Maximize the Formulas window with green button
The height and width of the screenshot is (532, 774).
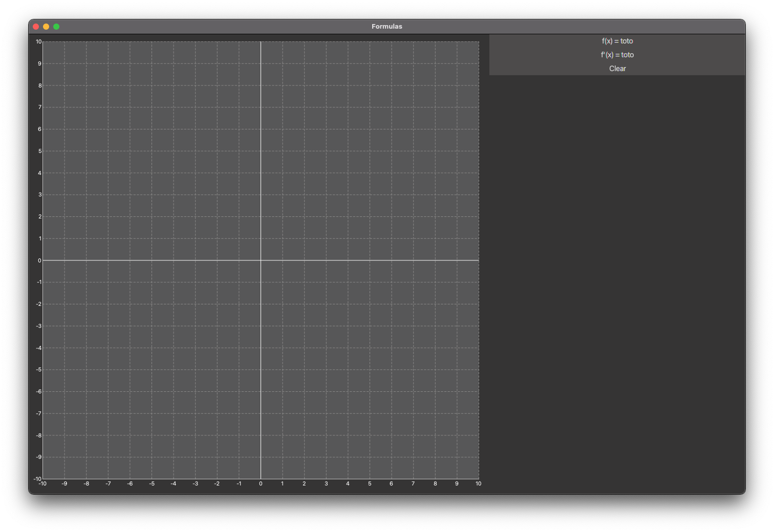[x=56, y=27]
